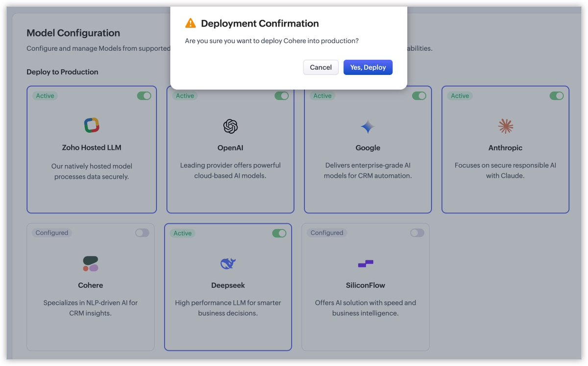Select the Google card title

368,148
